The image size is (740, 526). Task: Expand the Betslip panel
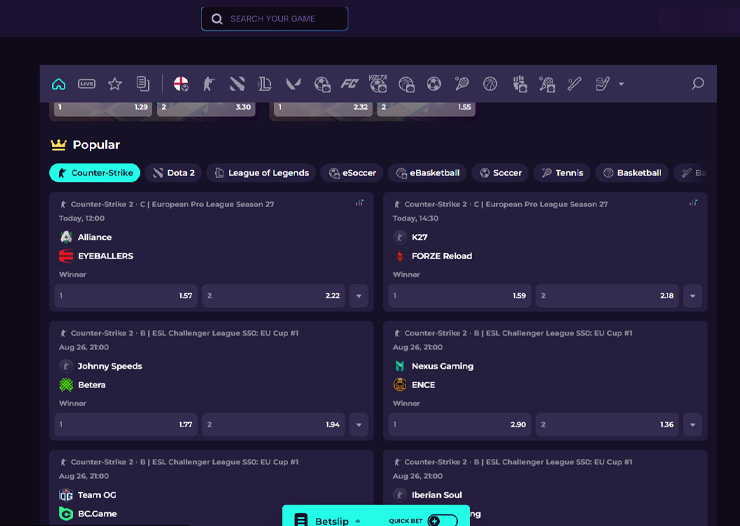357,520
